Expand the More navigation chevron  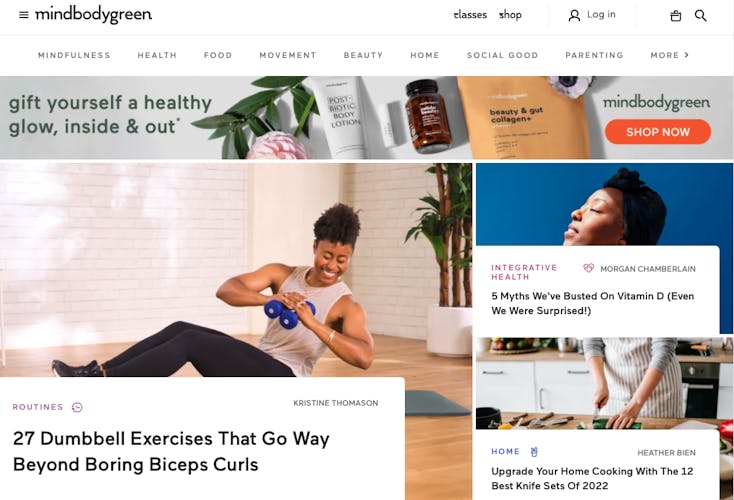[x=687, y=55]
